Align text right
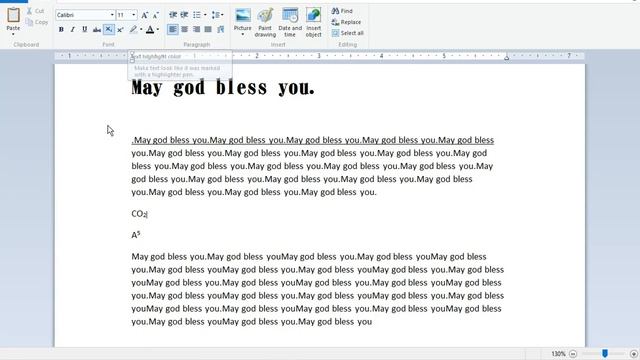This screenshot has width=640, height=360. click(x=197, y=29)
